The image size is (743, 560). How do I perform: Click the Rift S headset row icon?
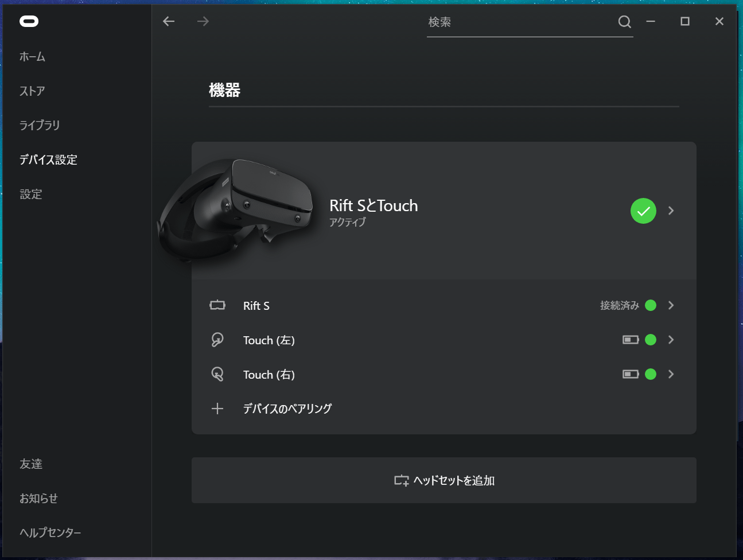click(217, 305)
